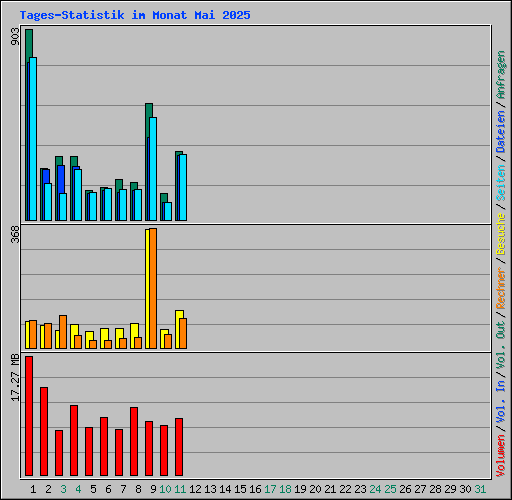The image size is (512, 500).
Task: Click the 903 y-axis maximum value
Action: pos(15,36)
